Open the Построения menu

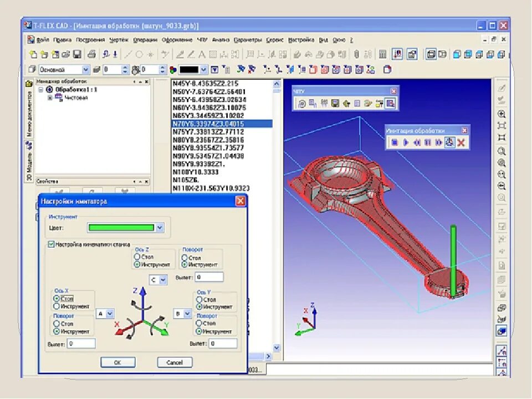coord(90,40)
